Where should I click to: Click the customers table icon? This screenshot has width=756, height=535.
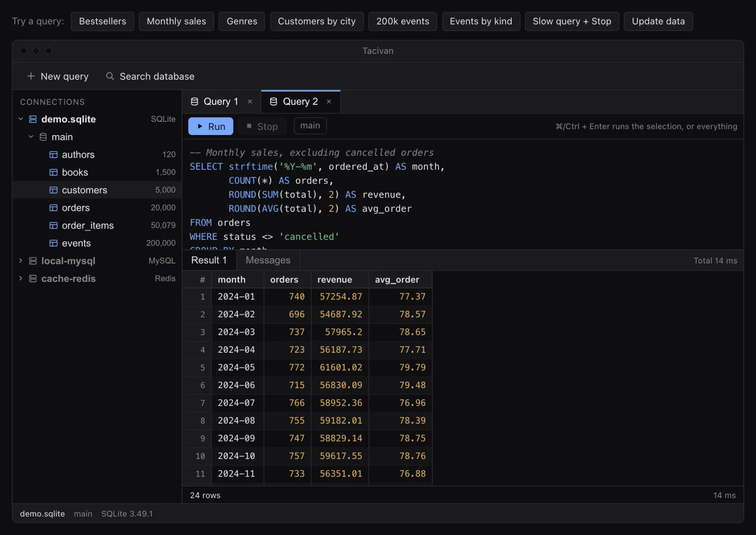(53, 190)
